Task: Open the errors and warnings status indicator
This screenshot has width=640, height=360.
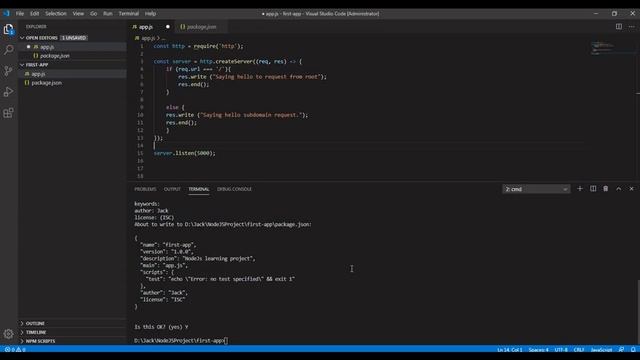Action: [15, 350]
